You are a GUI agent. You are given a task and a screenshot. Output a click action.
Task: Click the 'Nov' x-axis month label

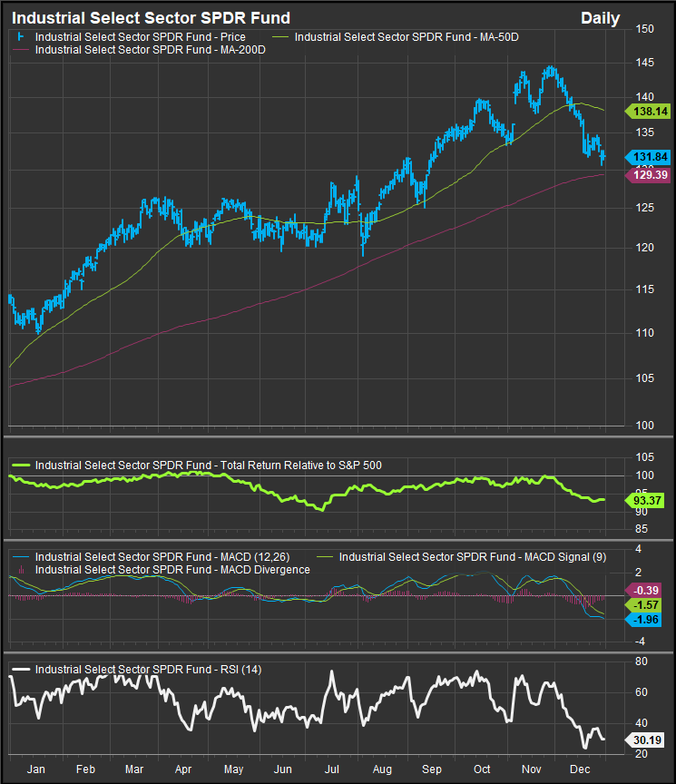point(531,769)
